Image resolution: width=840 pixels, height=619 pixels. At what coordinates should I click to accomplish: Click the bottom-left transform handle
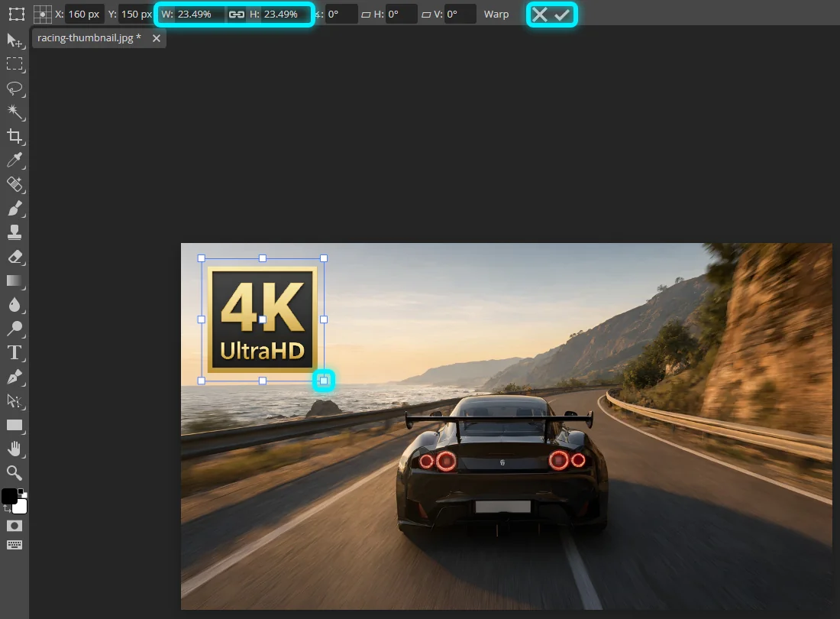pos(202,381)
